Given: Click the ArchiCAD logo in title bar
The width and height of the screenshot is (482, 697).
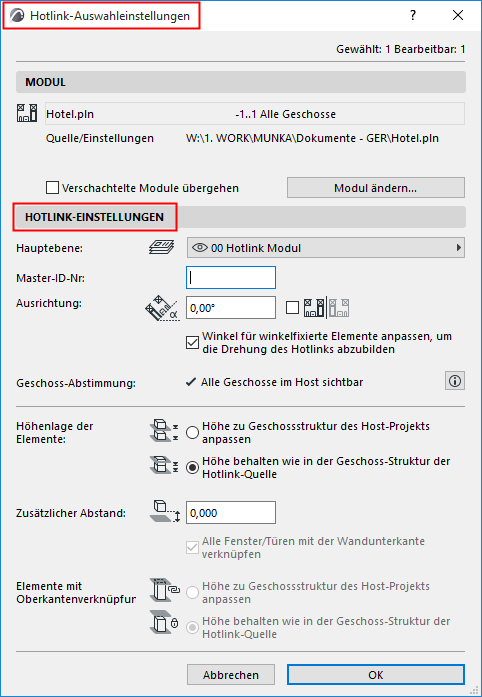Looking at the screenshot, I should (17, 16).
